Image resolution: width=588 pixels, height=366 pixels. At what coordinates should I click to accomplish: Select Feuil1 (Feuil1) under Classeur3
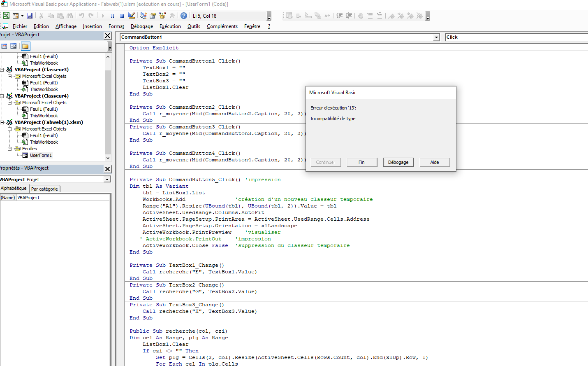(44, 83)
